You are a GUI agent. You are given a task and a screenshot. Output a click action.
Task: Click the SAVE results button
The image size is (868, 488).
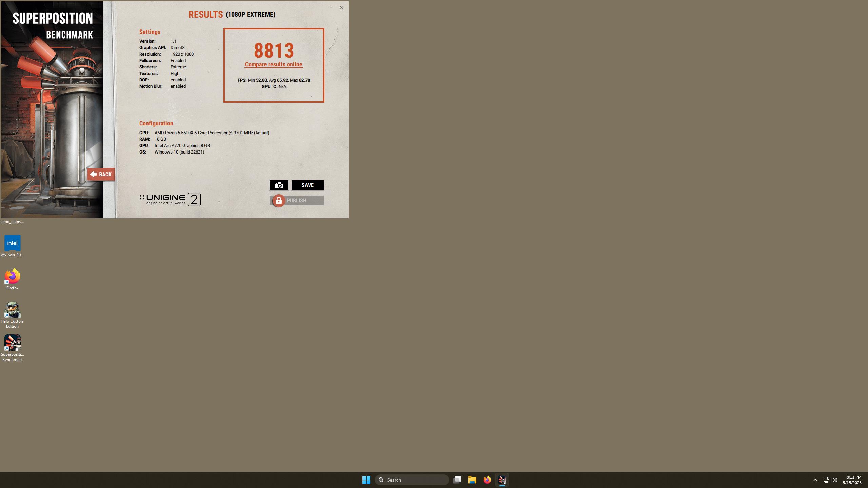pos(308,185)
